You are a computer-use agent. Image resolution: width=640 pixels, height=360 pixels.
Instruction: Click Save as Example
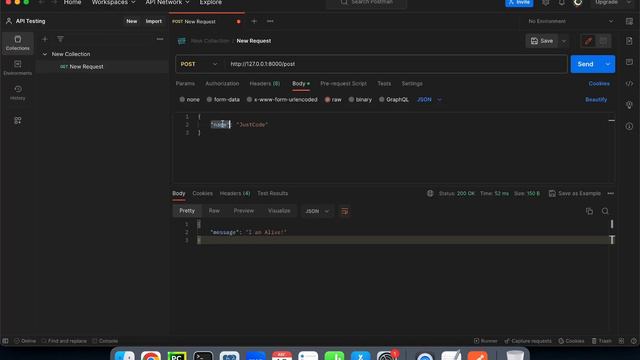(x=575, y=193)
